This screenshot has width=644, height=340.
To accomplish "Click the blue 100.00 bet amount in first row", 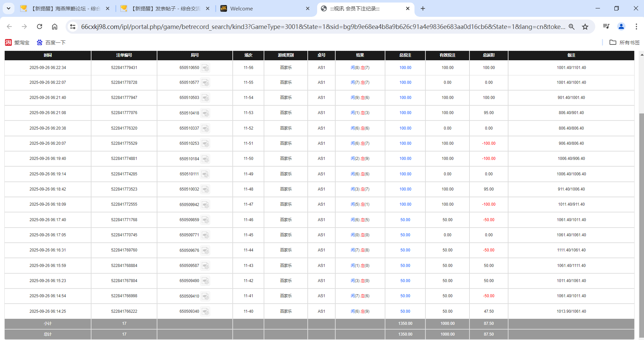I will tap(405, 68).
